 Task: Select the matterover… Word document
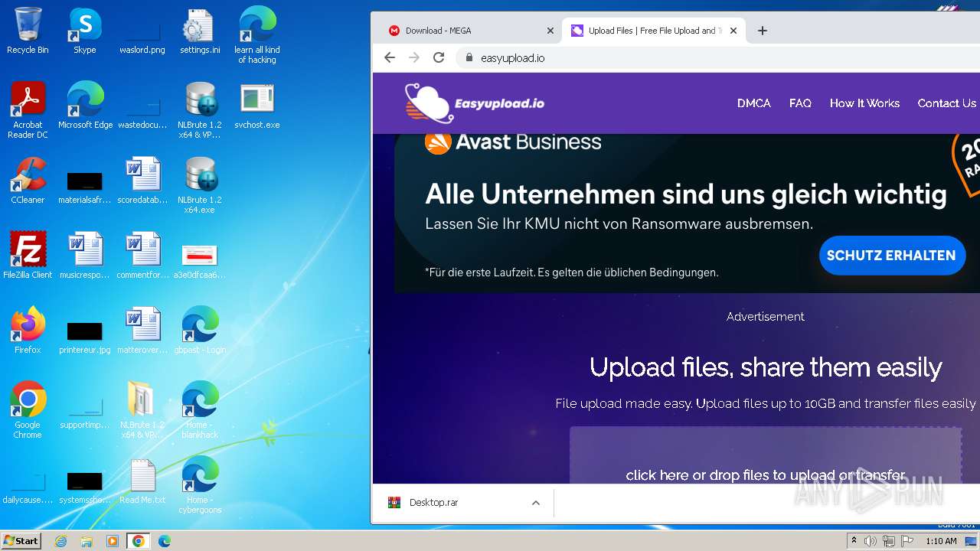tap(142, 331)
